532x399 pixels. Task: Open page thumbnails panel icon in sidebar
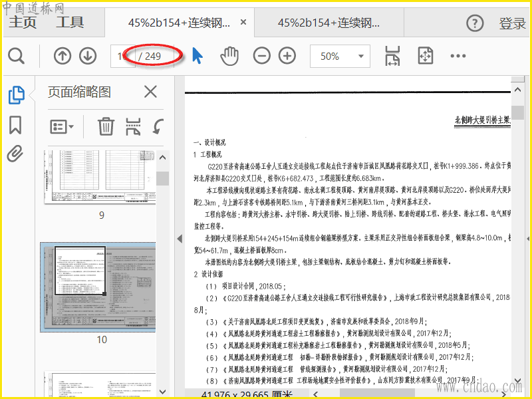pyautogui.click(x=16, y=94)
